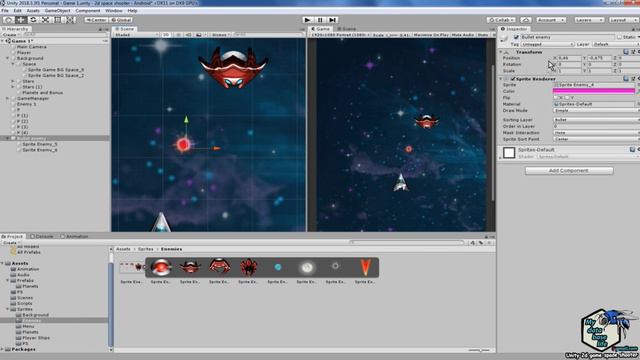Click the Step frame button

click(333, 20)
